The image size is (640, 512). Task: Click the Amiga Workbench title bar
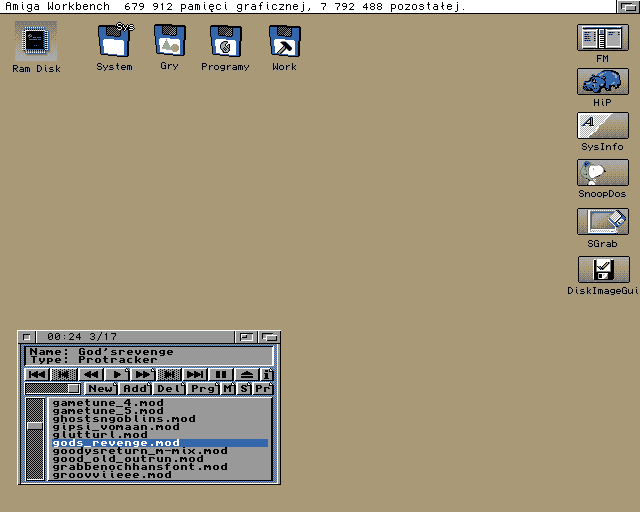click(x=308, y=7)
